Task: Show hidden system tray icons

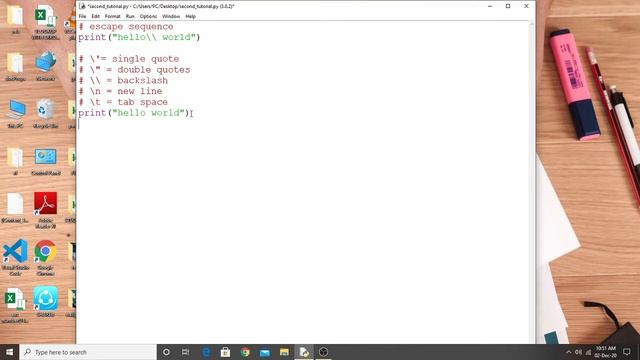Action: click(x=568, y=352)
